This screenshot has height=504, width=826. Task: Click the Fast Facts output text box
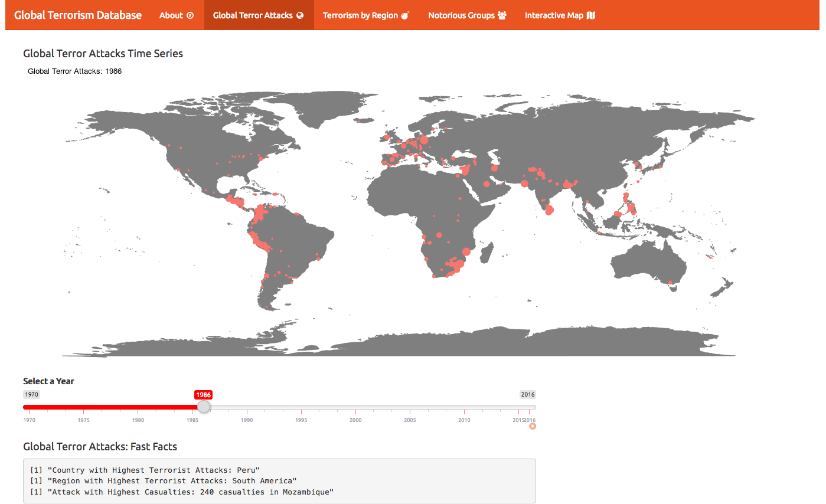[x=279, y=481]
